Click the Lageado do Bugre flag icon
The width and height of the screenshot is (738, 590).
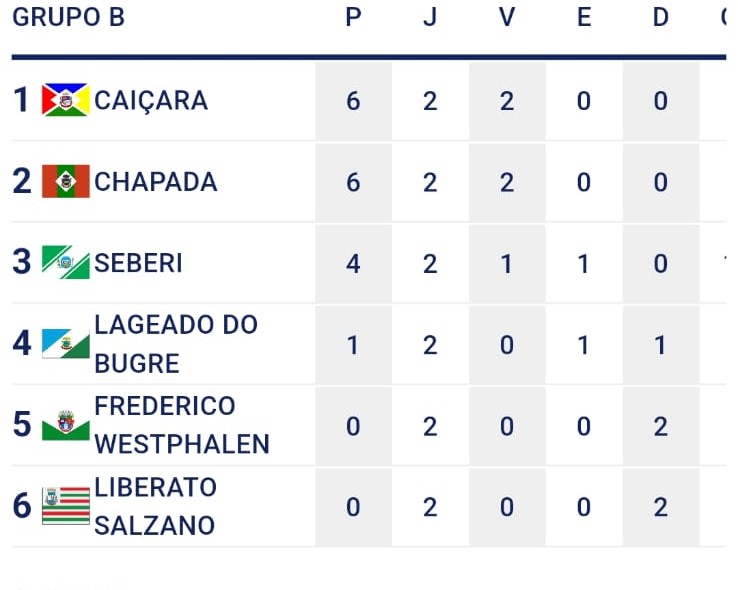pyautogui.click(x=66, y=344)
